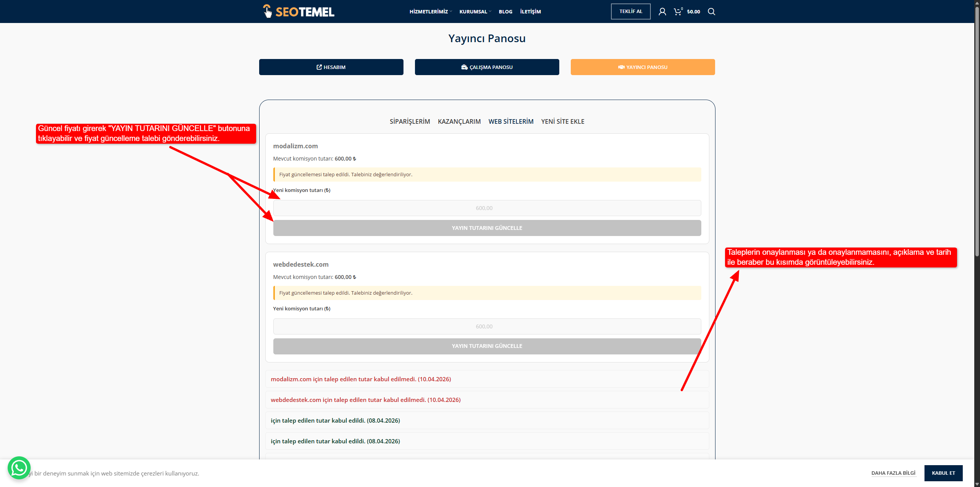Open the Hesabım button

(331, 67)
